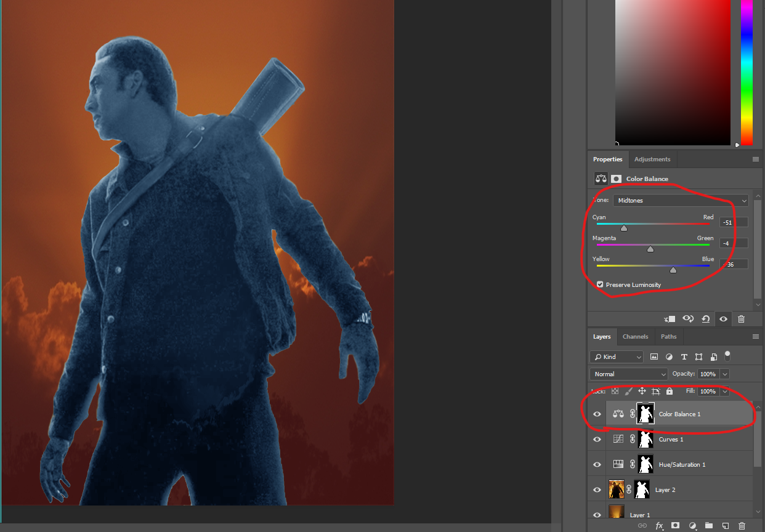Switch to the Properties tab

click(608, 159)
